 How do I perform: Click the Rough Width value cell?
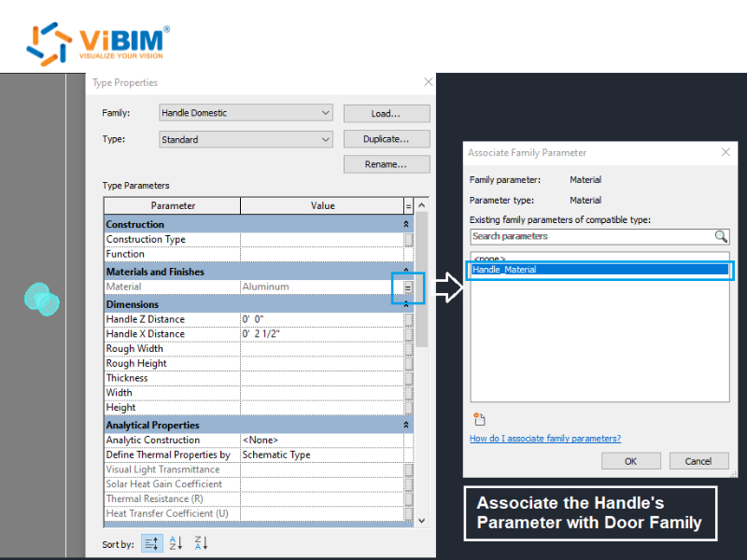[x=322, y=349]
